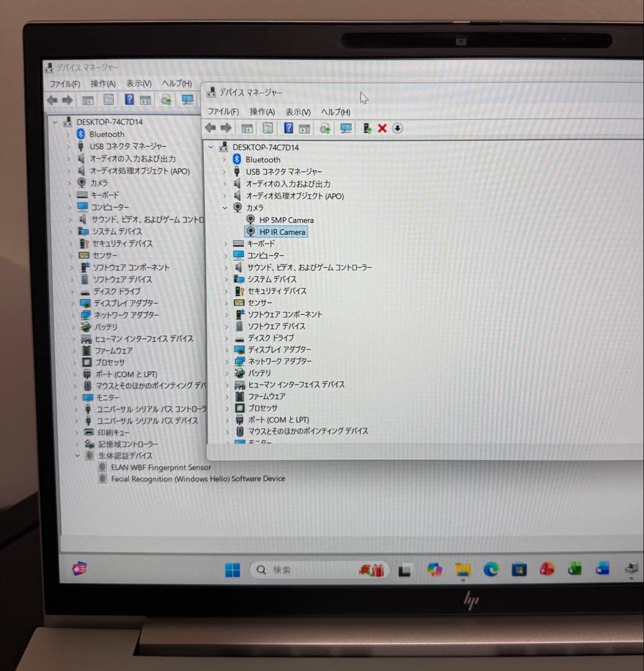Expand the Bluetooth device category
Viewport: 644px width, 671px height.
[x=224, y=159]
